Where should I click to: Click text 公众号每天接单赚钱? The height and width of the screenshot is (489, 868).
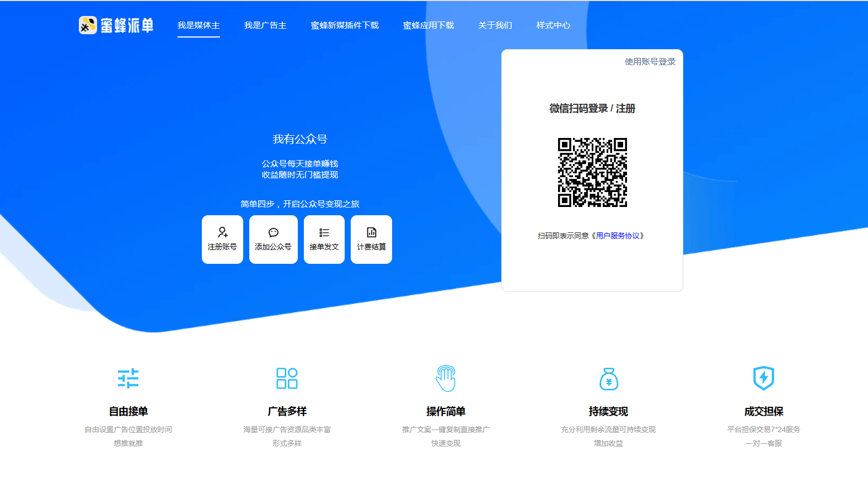tap(300, 164)
